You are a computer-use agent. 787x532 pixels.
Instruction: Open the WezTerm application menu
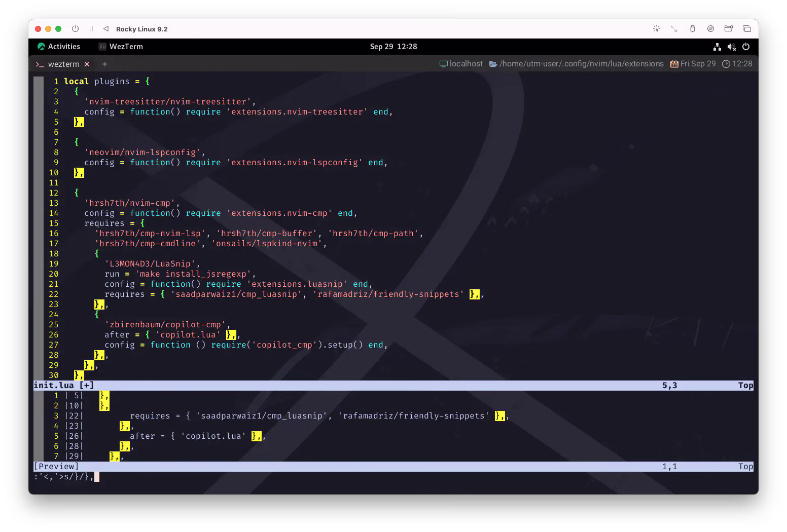(x=121, y=47)
